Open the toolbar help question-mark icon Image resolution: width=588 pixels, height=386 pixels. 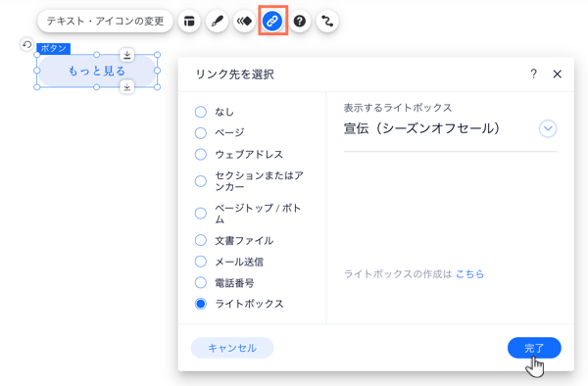300,21
